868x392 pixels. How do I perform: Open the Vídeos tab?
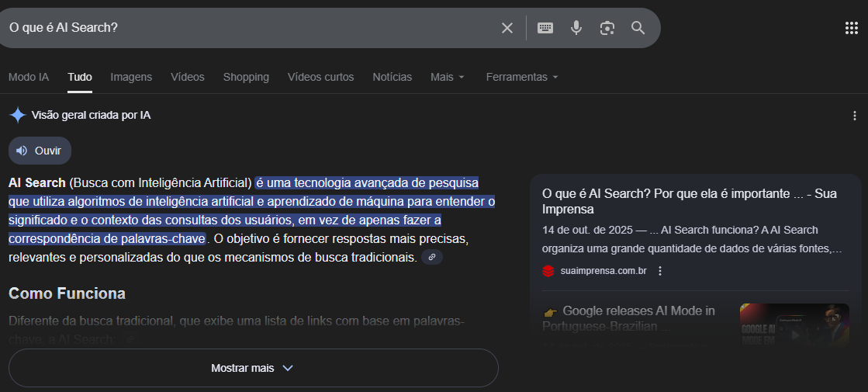188,77
